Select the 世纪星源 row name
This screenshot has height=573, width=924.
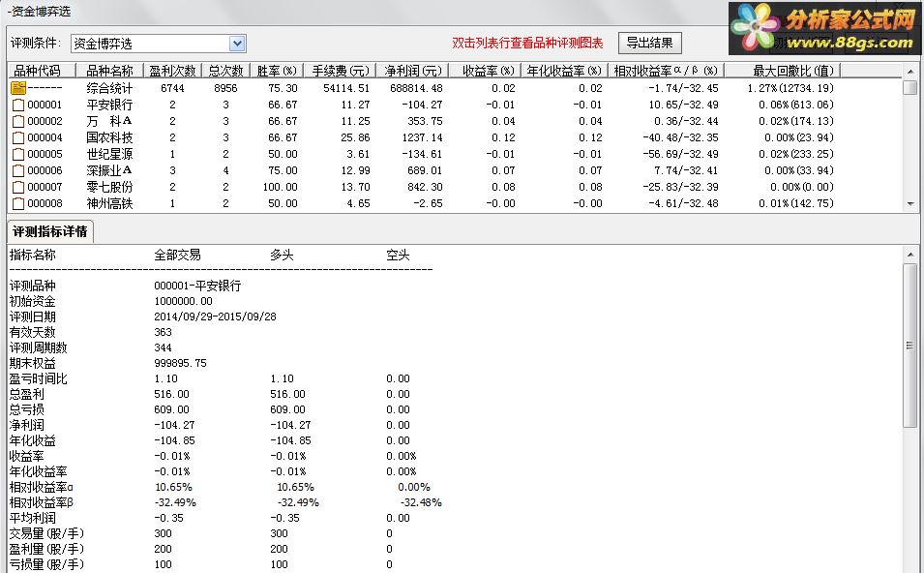pyautogui.click(x=109, y=155)
